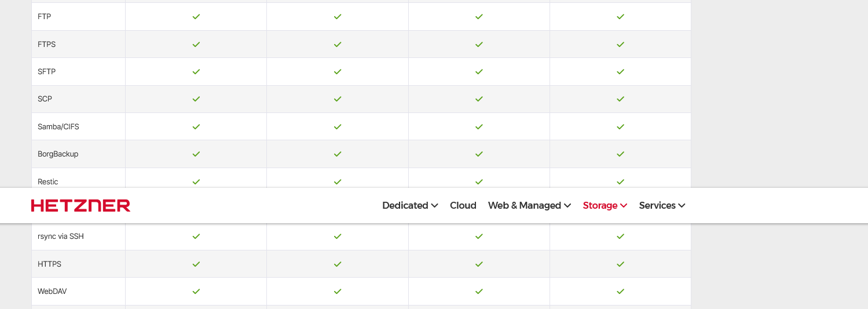868x309 pixels.
Task: Click the Hetzner logo
Action: tap(80, 205)
